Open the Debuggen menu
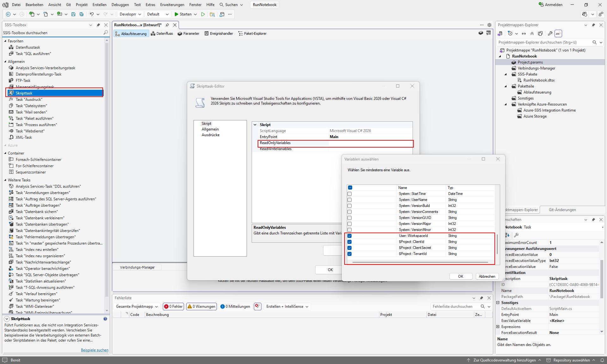This screenshot has height=364, width=607. pyautogui.click(x=120, y=5)
